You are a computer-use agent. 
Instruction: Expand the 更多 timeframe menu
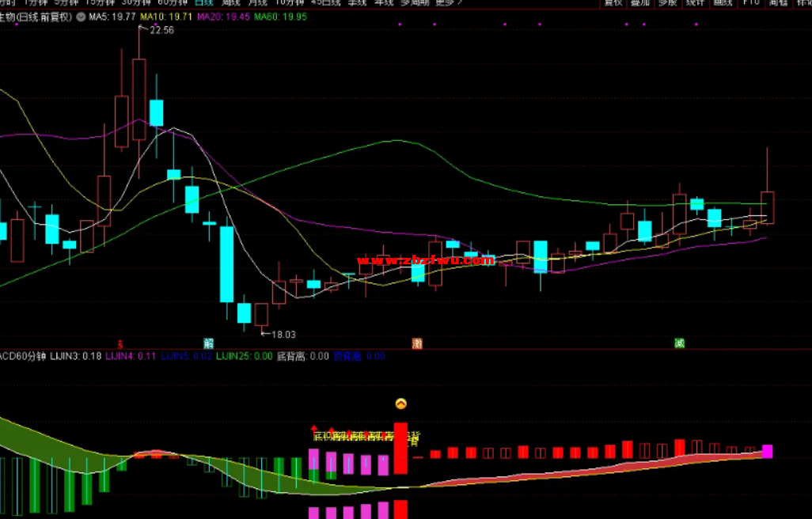point(449,2)
